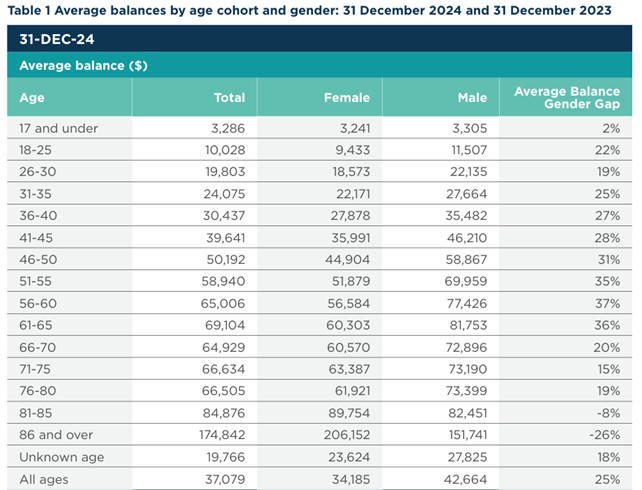Select the '18-25' age row label
Image resolution: width=642 pixels, height=490 pixels.
pyautogui.click(x=35, y=150)
